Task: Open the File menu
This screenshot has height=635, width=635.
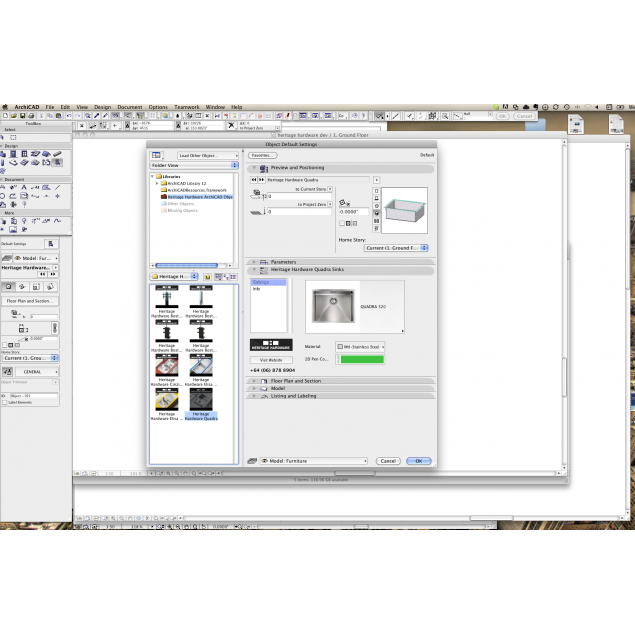Action: tap(50, 107)
